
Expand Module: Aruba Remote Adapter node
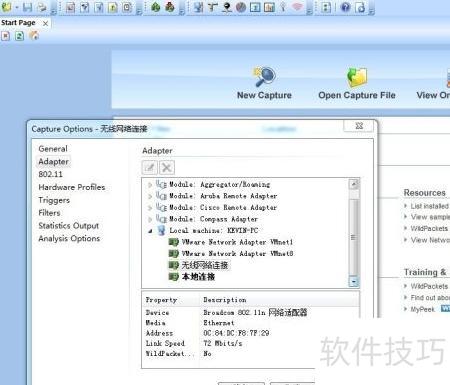(150, 196)
